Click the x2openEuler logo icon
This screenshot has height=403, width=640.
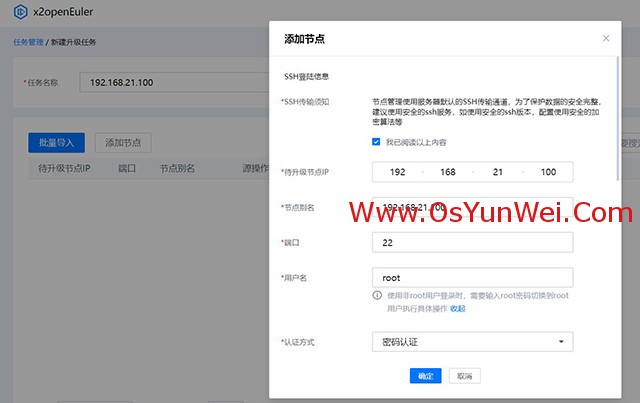pyautogui.click(x=20, y=12)
